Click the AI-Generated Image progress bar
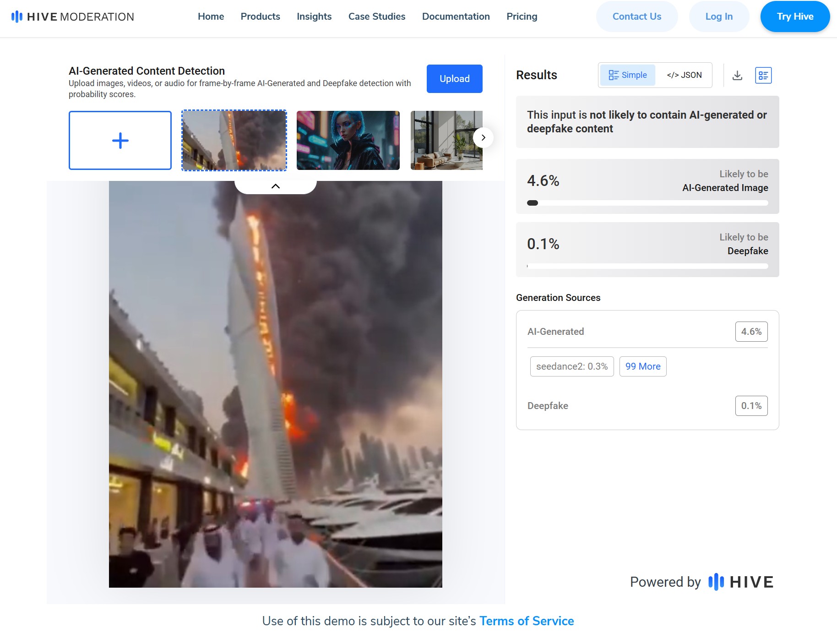The width and height of the screenshot is (837, 644). coord(647,203)
